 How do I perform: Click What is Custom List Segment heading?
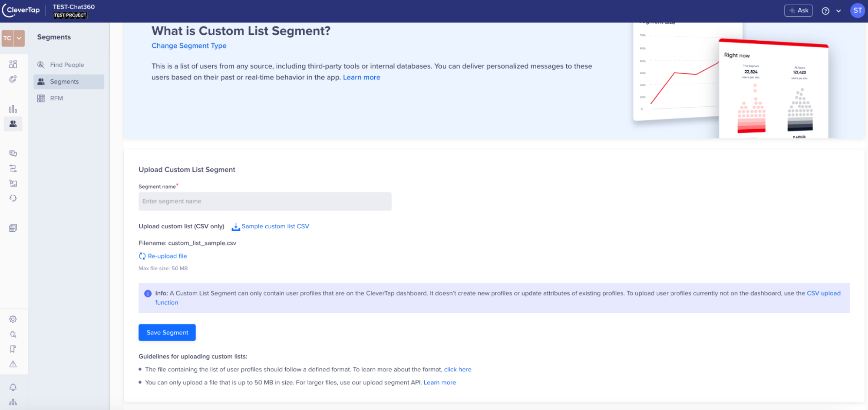point(241,31)
